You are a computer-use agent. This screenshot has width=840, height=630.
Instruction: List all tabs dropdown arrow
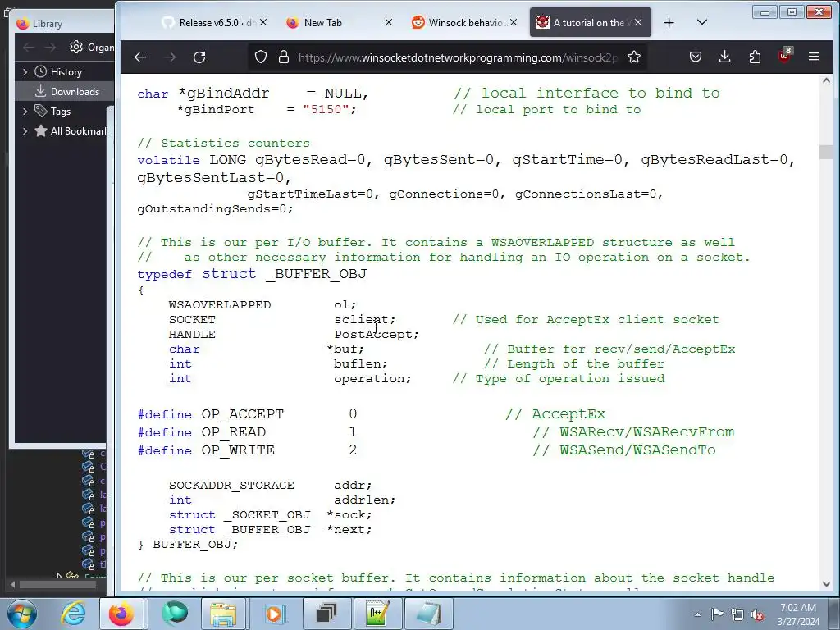[x=702, y=22]
